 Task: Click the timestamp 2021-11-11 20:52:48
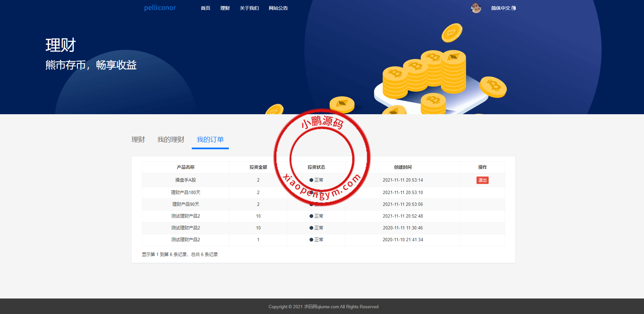(403, 216)
